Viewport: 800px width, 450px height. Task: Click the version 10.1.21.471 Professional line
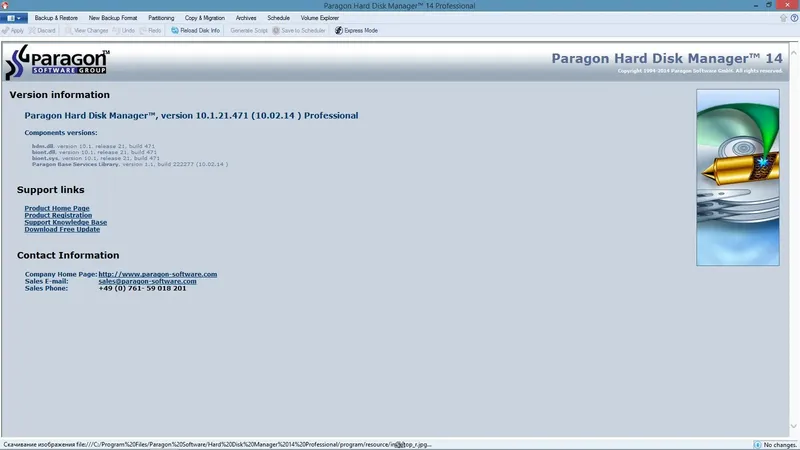[x=191, y=116]
